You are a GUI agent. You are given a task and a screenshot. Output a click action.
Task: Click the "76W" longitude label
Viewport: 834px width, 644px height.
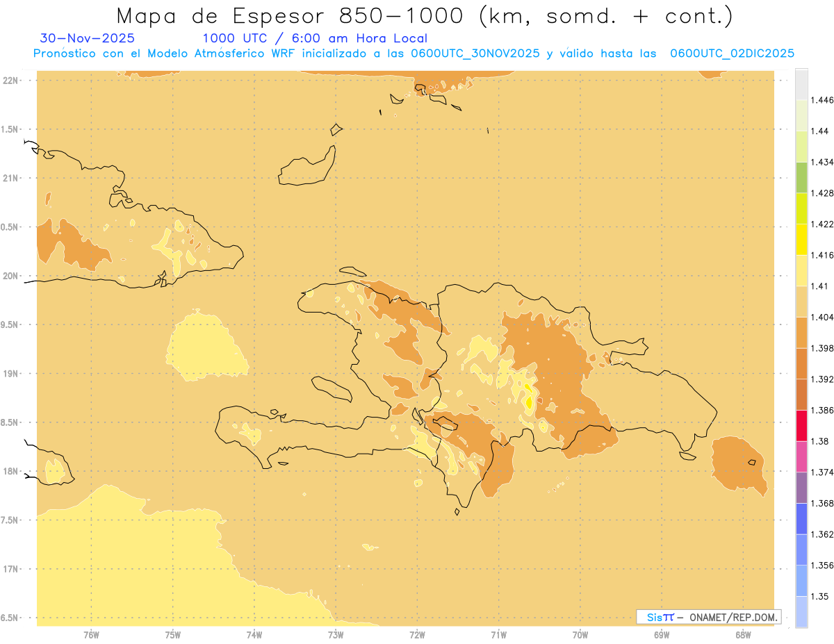coord(92,635)
